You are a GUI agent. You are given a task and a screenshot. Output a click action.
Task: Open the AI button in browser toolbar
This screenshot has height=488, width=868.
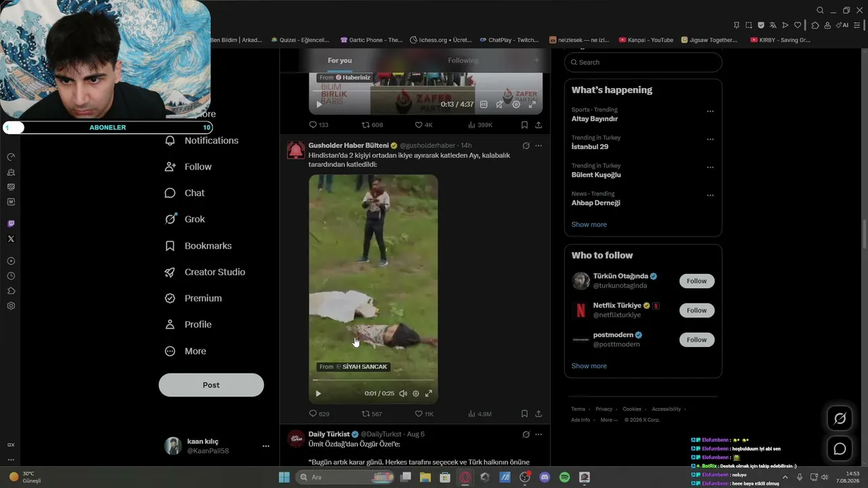click(x=842, y=25)
